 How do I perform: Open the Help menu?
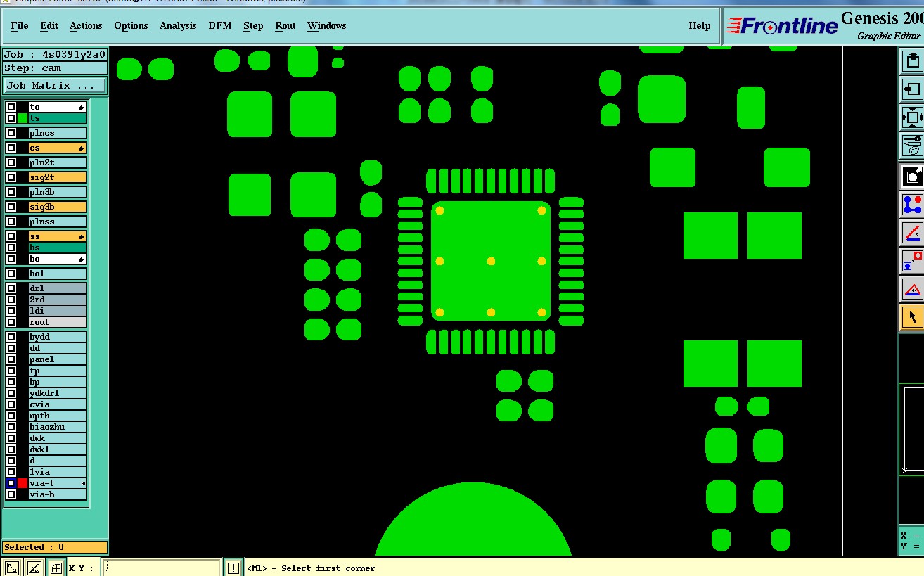coord(699,25)
